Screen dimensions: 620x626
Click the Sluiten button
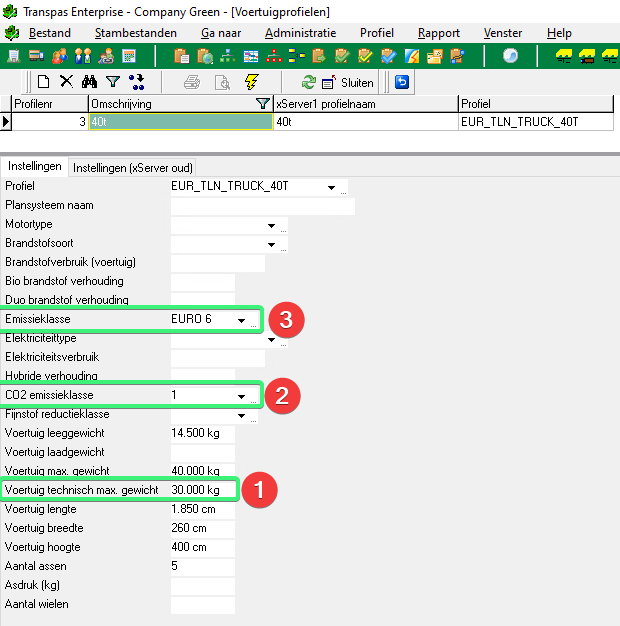348,82
